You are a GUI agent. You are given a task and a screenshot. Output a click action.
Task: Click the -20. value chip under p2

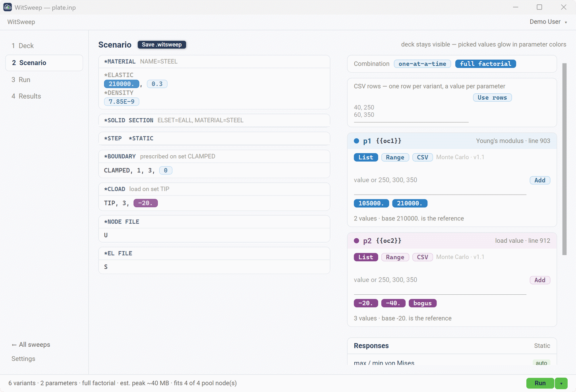(x=365, y=303)
